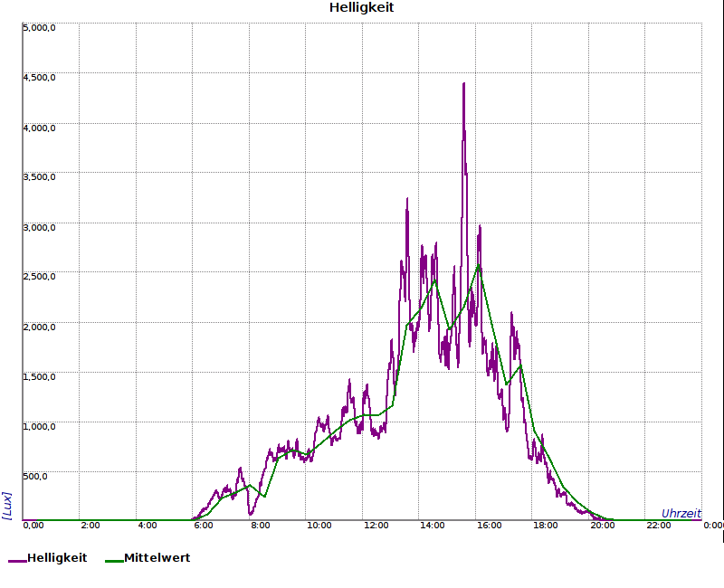Click the Mittelwert legend entry
This screenshot has height=588, width=724.
tap(148, 558)
